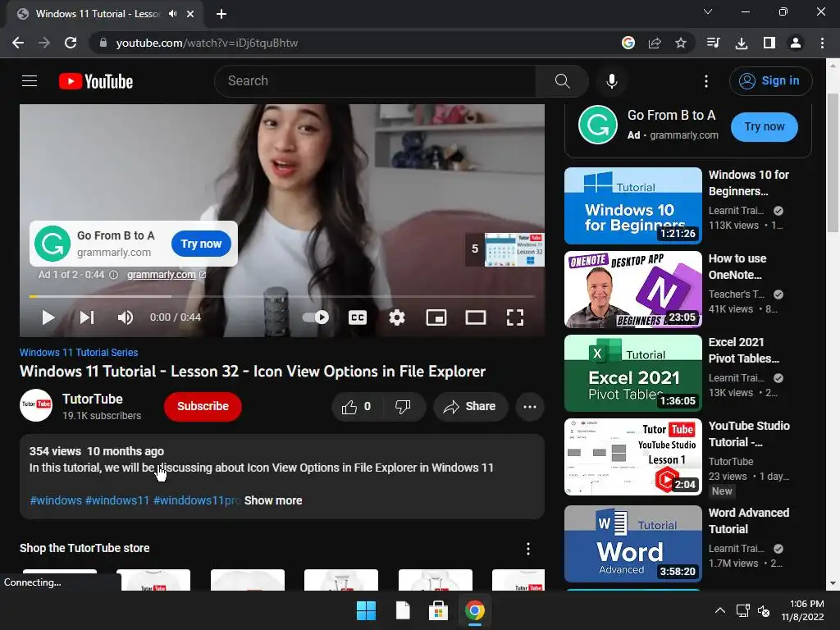Screen dimensions: 840x630
Task: Click the Word Advanced Tutorial title text
Action: 748,521
